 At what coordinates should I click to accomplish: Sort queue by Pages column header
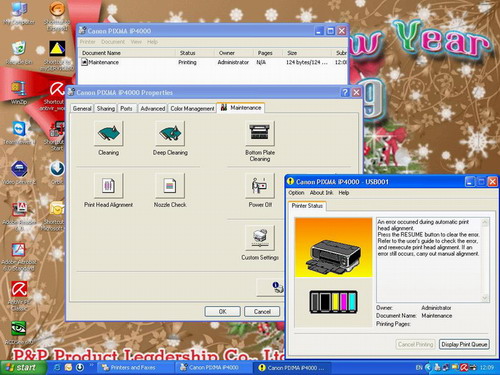[268, 53]
